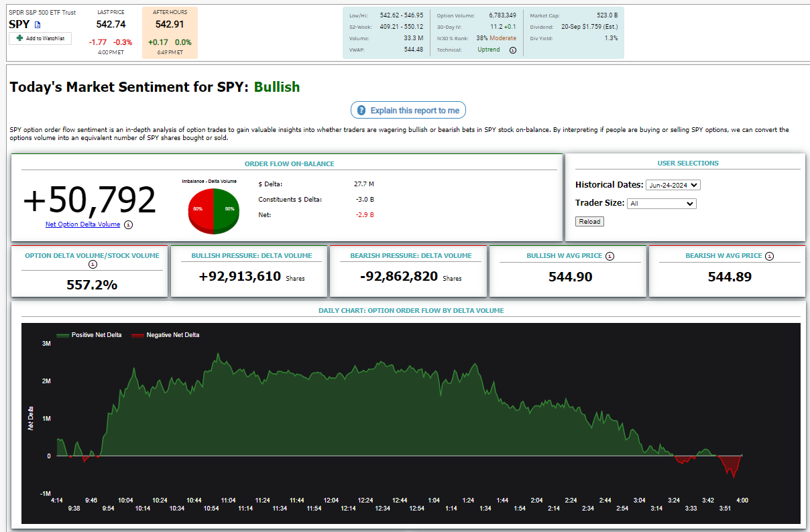Screen dimensions: 810x532
Task: Click the Add to Watchlist button label
Action: point(45,39)
